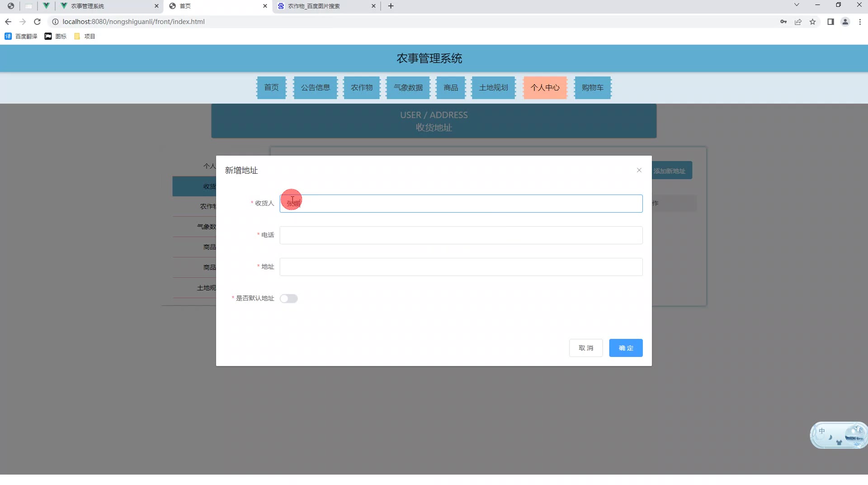Open 购物车 navigation item
Screen dimensions: 868x485
pyautogui.click(x=593, y=88)
